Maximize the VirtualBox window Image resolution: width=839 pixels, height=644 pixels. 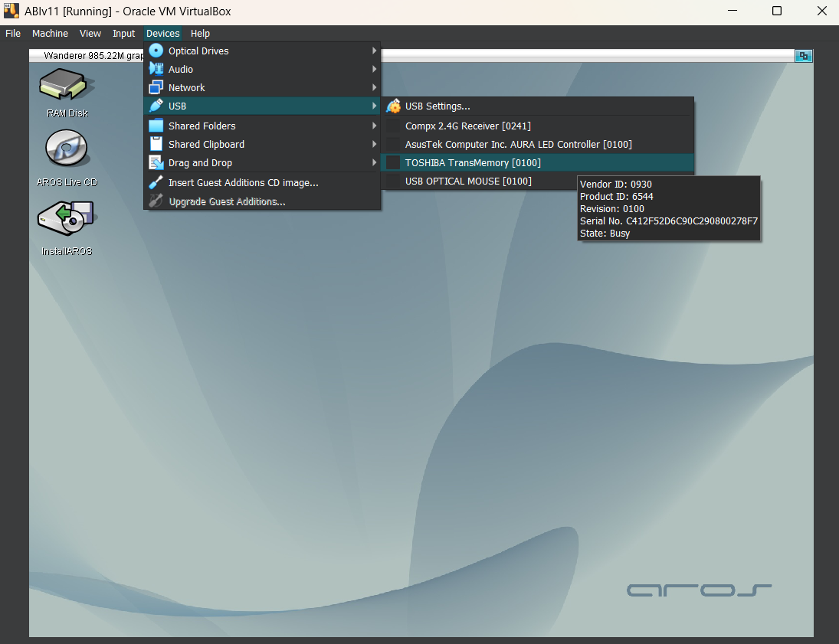click(x=777, y=11)
